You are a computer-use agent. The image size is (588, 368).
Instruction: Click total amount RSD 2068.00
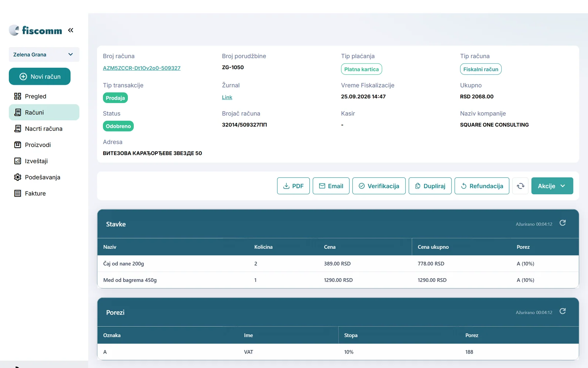(x=477, y=96)
